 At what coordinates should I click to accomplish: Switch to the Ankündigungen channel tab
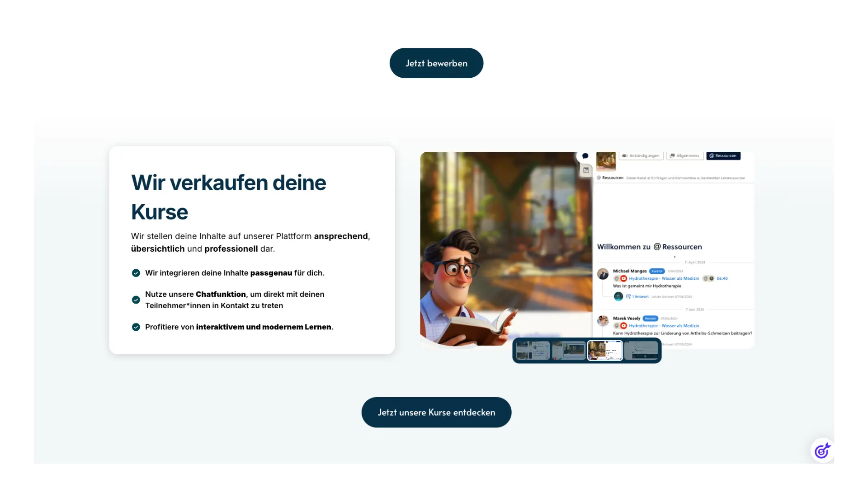pos(641,156)
